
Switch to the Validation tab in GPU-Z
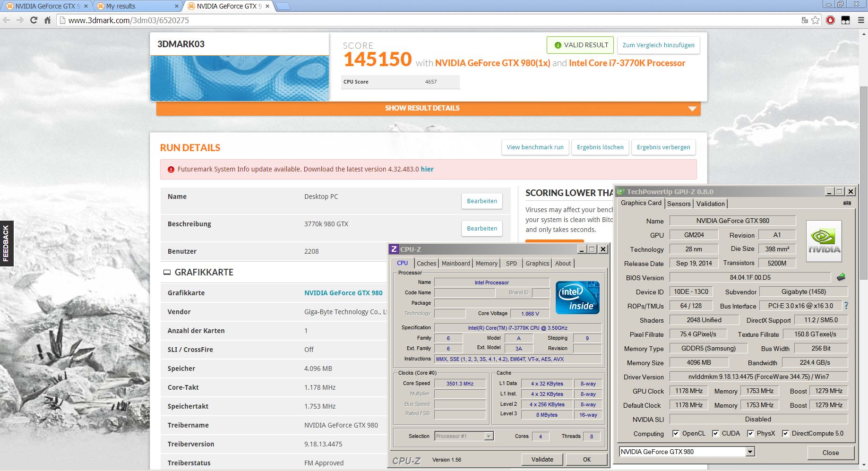coord(710,204)
